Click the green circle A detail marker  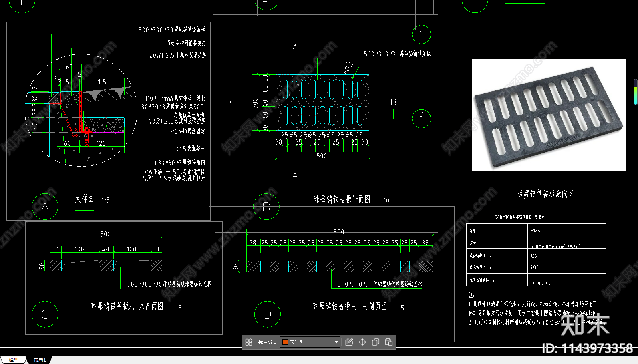tap(45, 207)
